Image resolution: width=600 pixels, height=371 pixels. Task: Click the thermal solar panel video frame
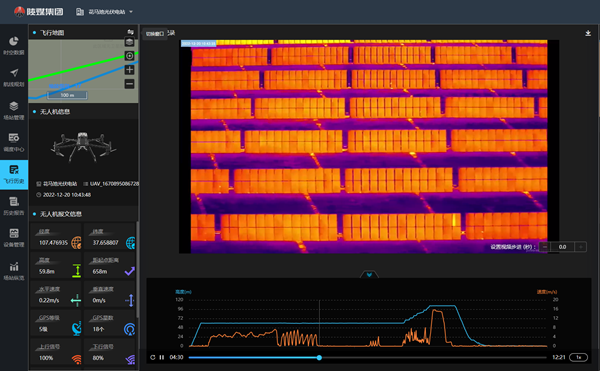click(x=369, y=146)
